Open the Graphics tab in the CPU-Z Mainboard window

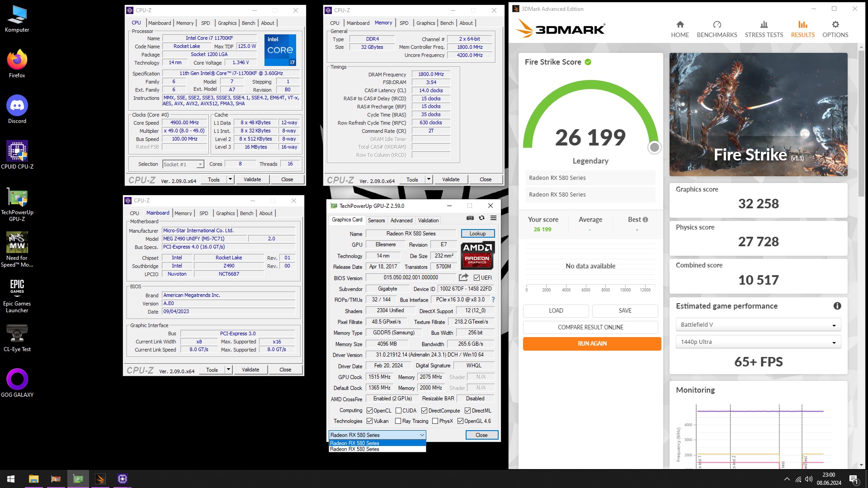[225, 213]
